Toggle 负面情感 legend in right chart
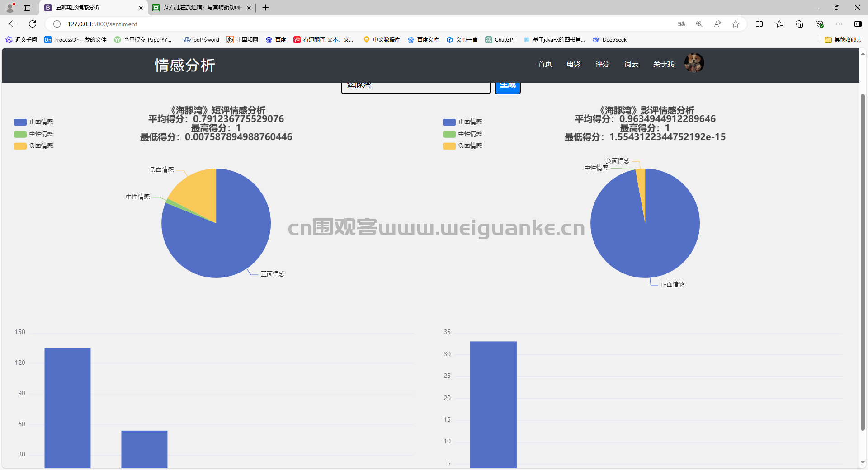 point(463,146)
